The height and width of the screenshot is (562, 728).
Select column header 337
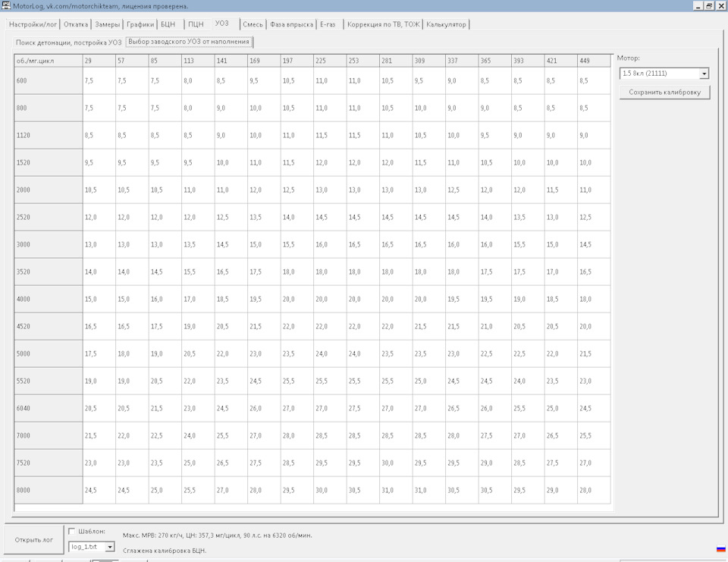(462, 61)
